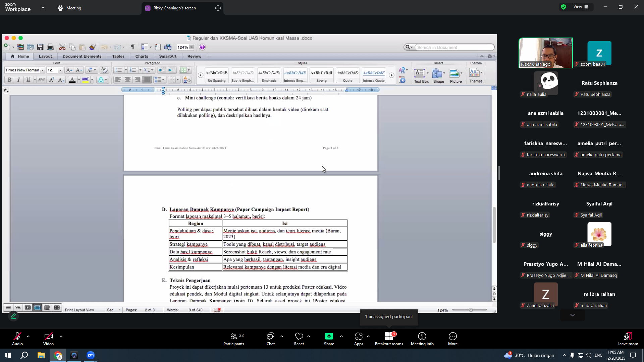
Task: Toggle Strikethrough formatting
Action: (x=42, y=80)
